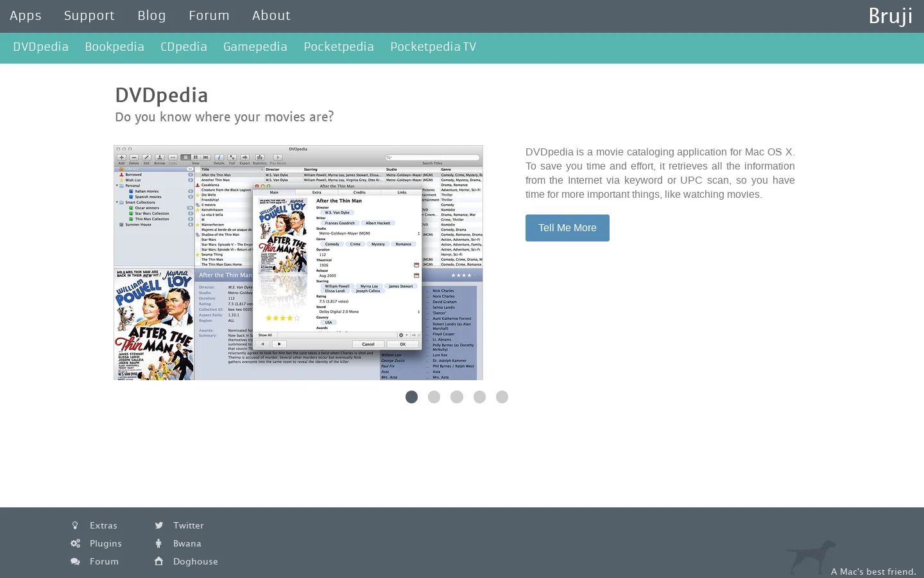Click the Doghouse home icon in footer
Image resolution: width=924 pixels, height=578 pixels.
coord(158,561)
